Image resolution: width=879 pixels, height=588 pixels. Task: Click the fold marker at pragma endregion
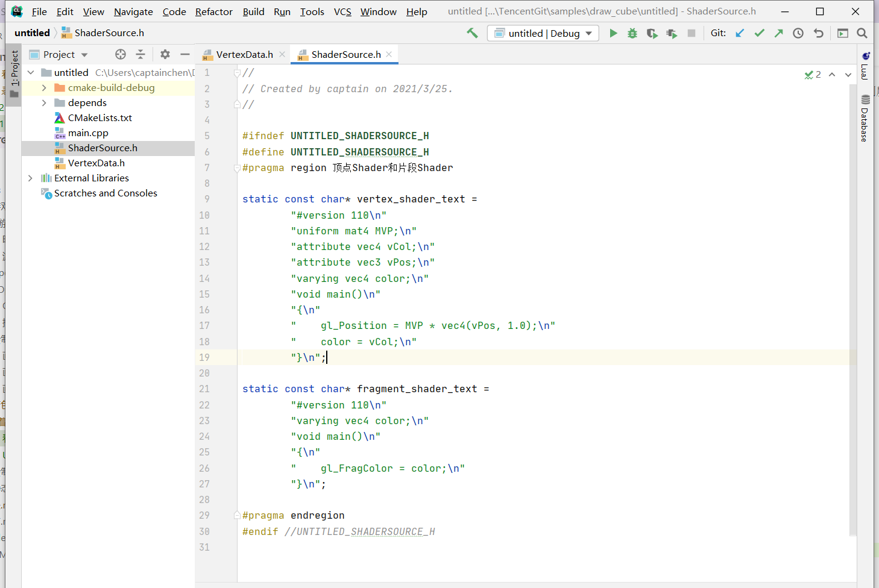click(237, 515)
